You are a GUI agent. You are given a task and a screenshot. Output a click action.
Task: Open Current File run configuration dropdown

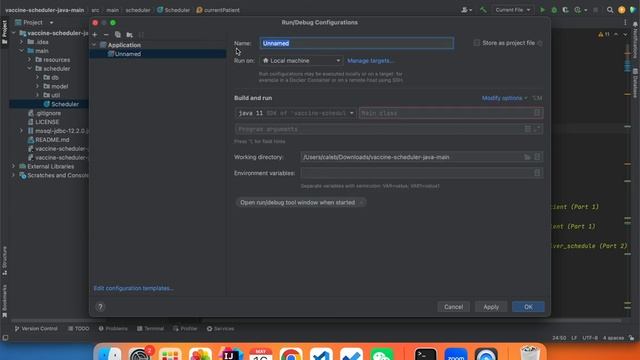tap(513, 10)
